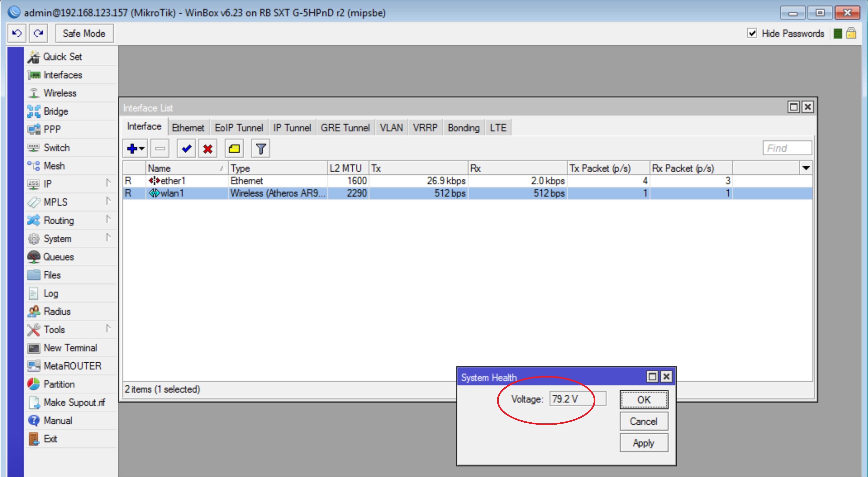The height and width of the screenshot is (477, 868).
Task: Click the enable (blue checkmark) button
Action: tap(186, 148)
